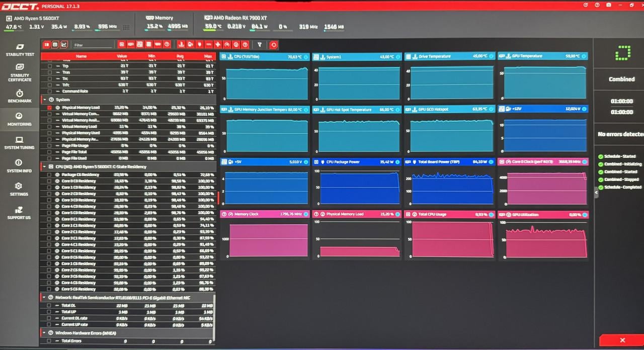Sort by the Avg column header
This screenshot has height=350, width=644.
pyautogui.click(x=180, y=56)
